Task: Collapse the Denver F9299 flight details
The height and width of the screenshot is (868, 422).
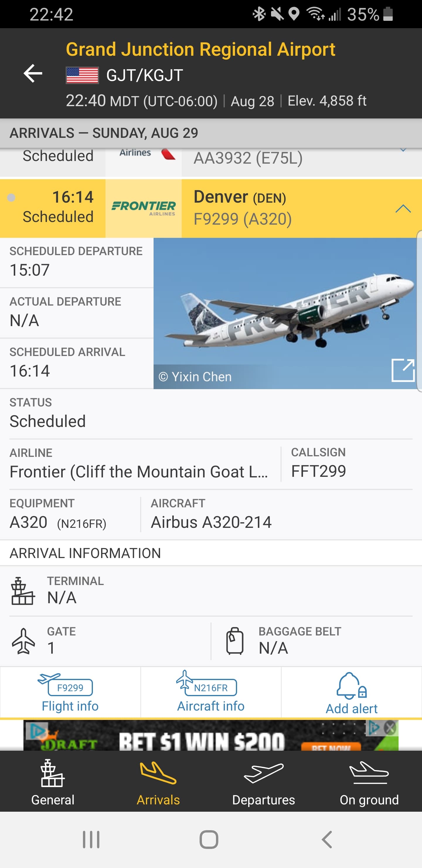Action: [403, 208]
